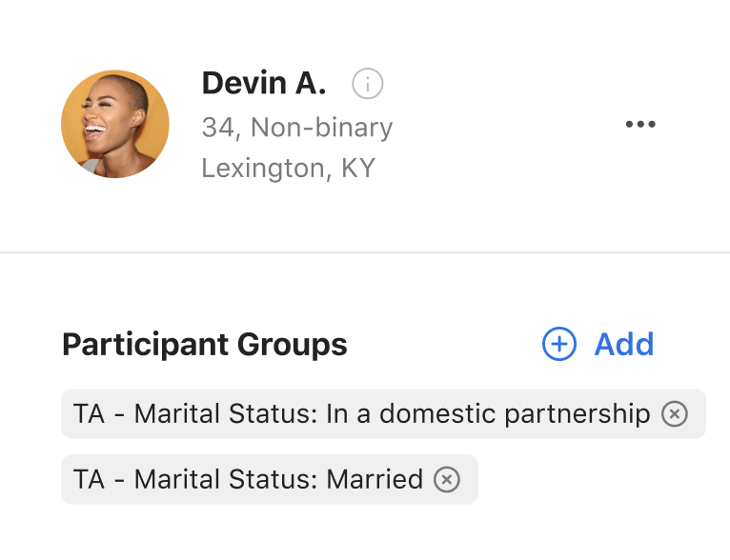Click the state abbreviation 'KY'
Viewport: 730px width, 560px height.
click(x=358, y=169)
